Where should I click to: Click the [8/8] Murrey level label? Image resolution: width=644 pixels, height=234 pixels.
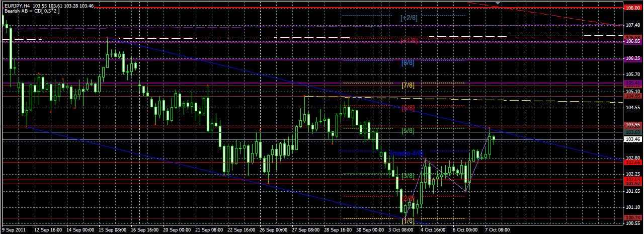pos(408,63)
